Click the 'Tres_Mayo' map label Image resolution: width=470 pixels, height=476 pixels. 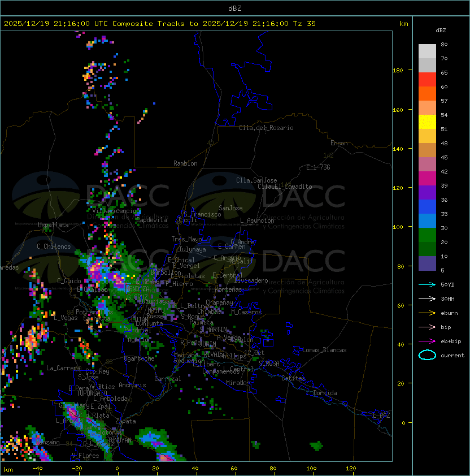coord(186,239)
